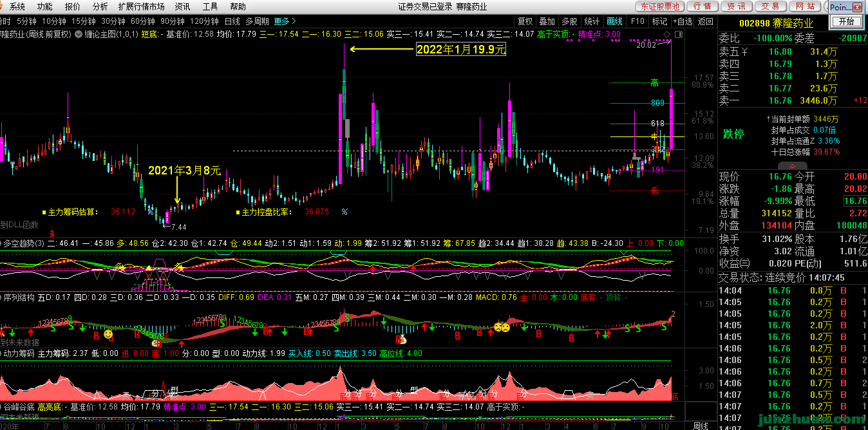Click the 缠论主图(1,0,1) indicator name

pyautogui.click(x=111, y=34)
